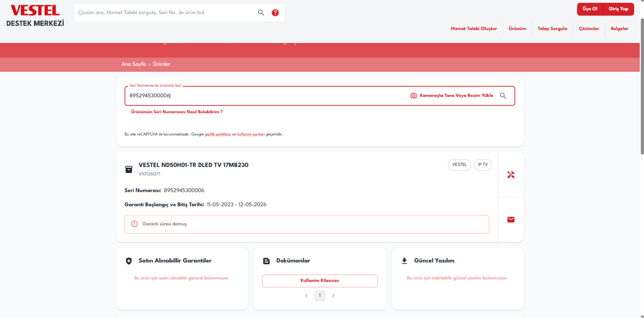Viewport: 644px width, 318px height.
Task: Click the IP TV category tag
Action: 483,165
